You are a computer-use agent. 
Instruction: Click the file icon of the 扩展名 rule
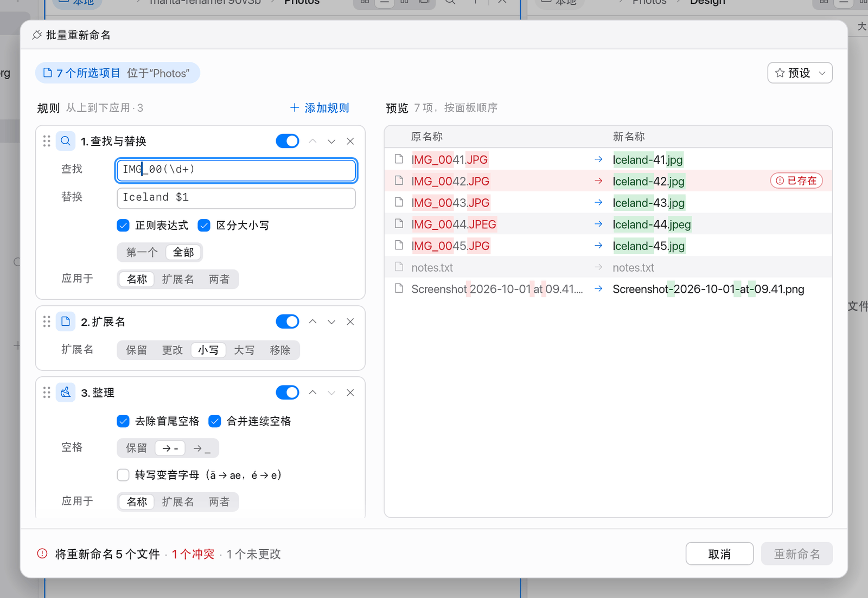(x=66, y=321)
